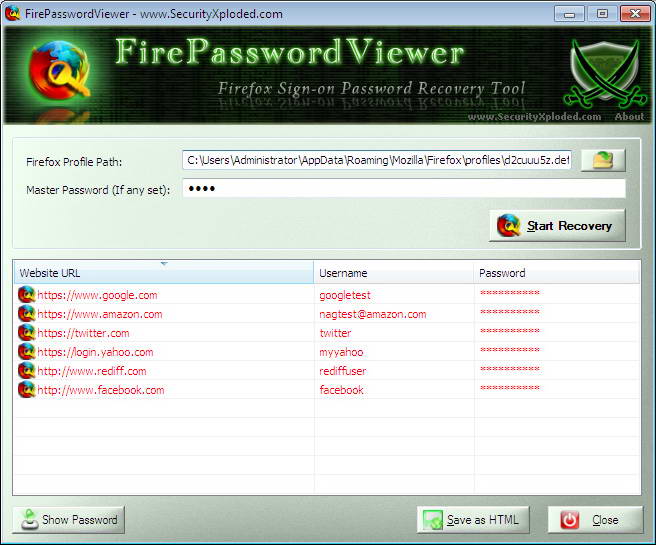Click username twitter
The height and width of the screenshot is (545, 656).
tap(336, 333)
